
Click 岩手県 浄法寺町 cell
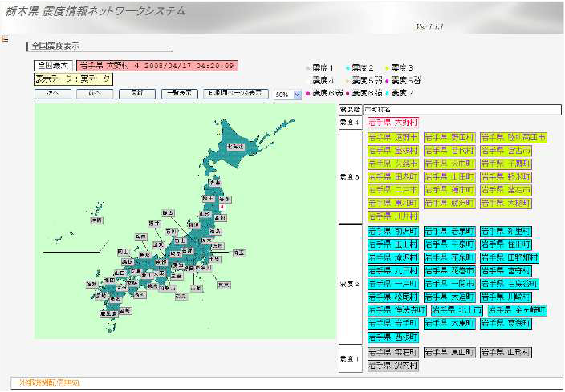[x=397, y=310]
